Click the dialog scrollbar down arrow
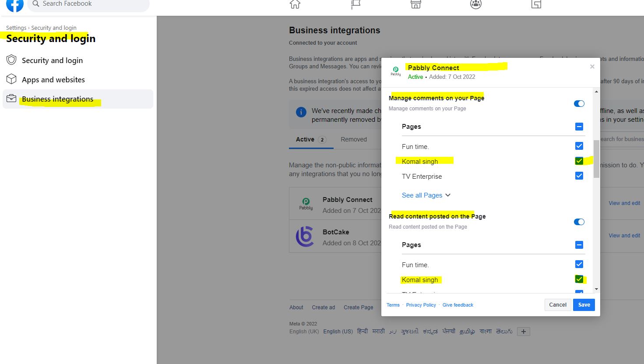This screenshot has width=644, height=364. coord(596,289)
